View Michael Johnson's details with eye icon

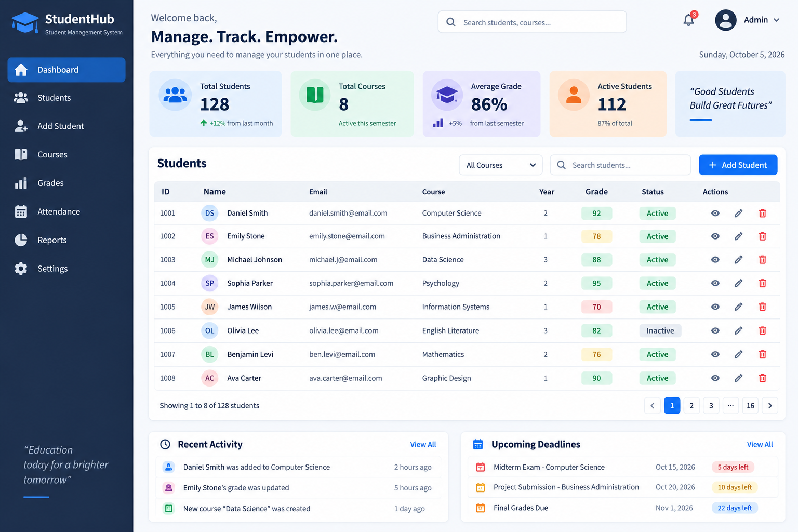coord(715,260)
